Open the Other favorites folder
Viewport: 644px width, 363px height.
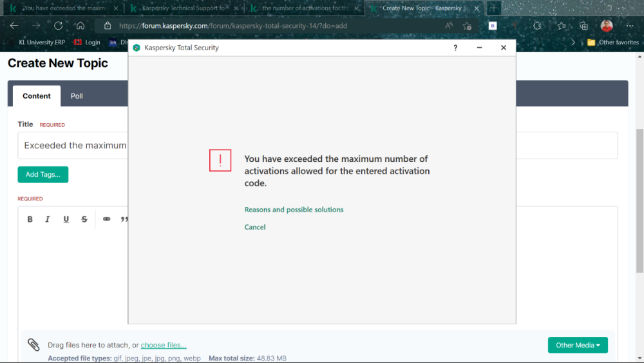(x=613, y=43)
